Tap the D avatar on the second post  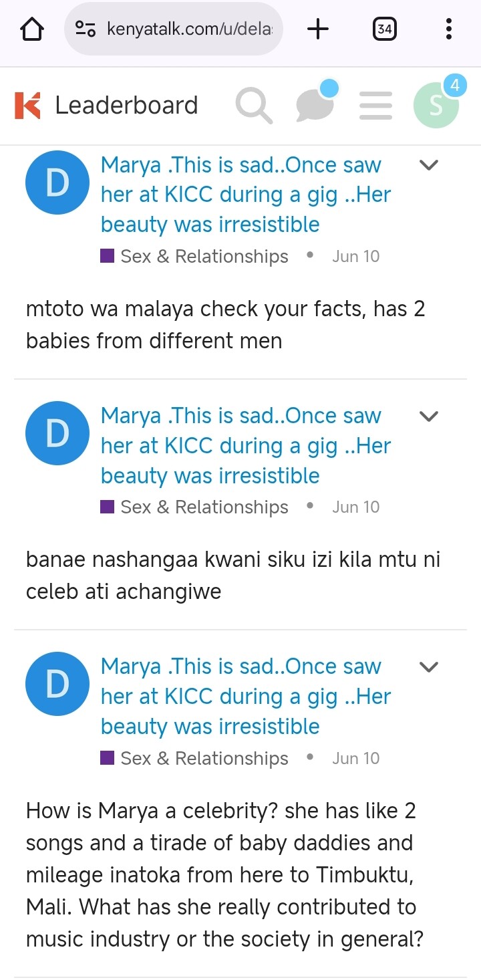(x=57, y=433)
